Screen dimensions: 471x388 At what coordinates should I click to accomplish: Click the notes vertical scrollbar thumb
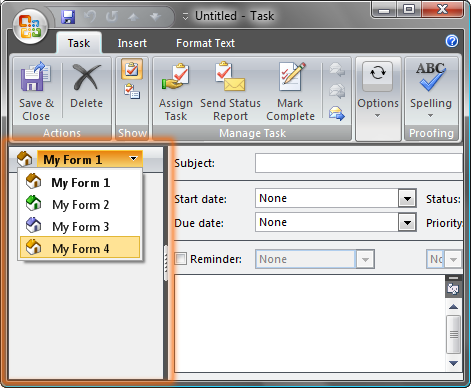point(453,334)
